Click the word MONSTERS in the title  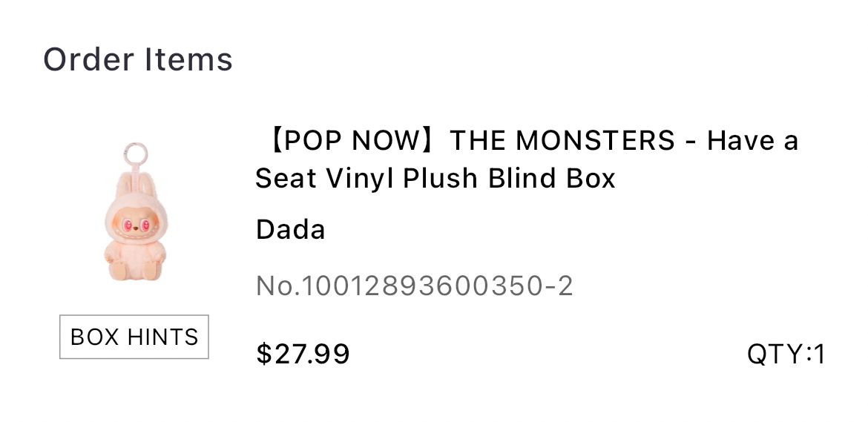pyautogui.click(x=595, y=141)
